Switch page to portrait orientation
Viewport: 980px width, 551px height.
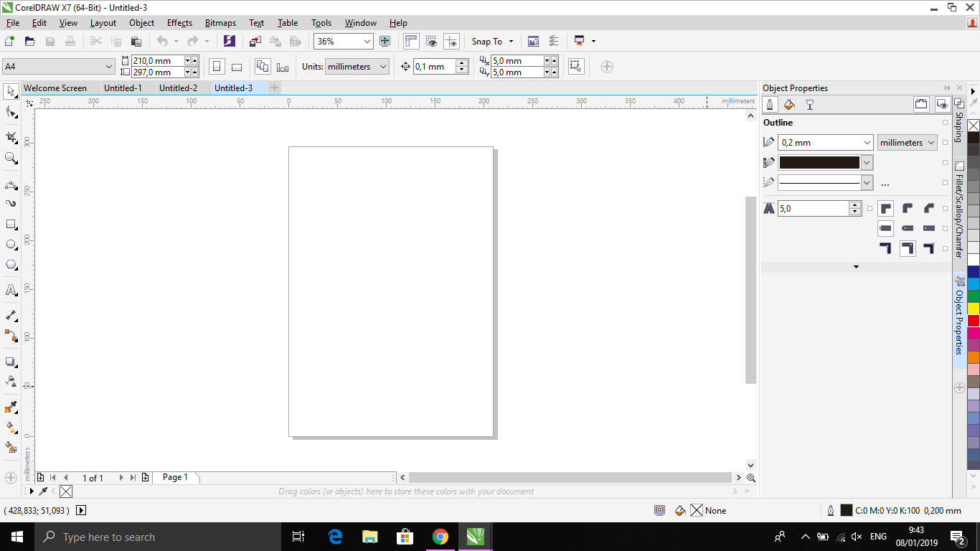[x=217, y=67]
